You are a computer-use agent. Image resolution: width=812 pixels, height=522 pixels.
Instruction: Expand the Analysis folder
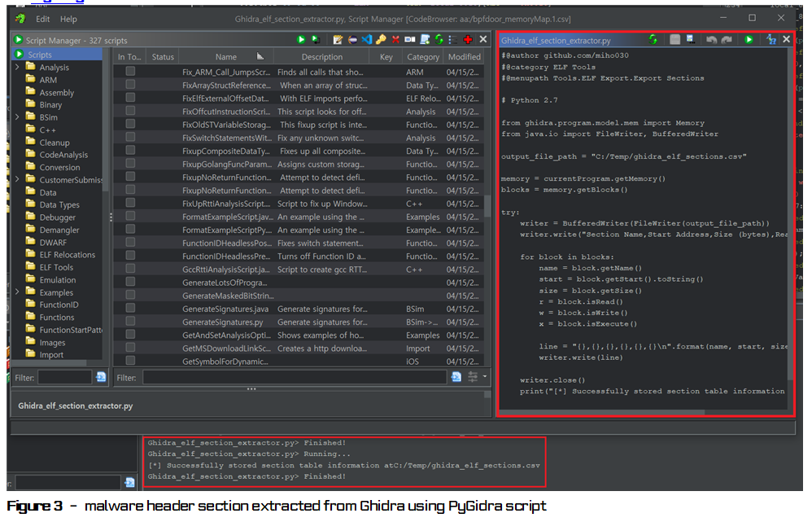[x=17, y=67]
